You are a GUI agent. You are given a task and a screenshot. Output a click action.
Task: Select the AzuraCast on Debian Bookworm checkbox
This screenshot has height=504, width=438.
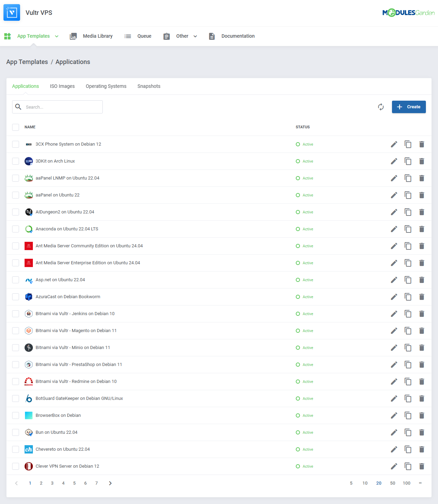coord(15,296)
